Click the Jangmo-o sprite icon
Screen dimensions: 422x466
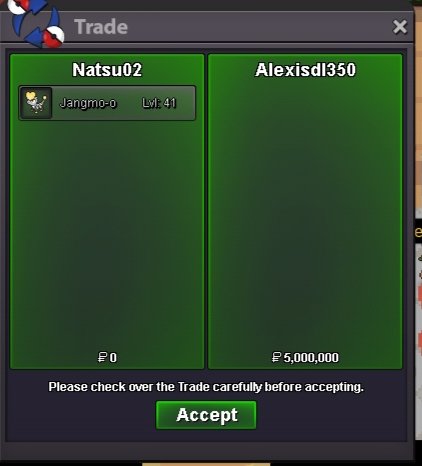(36, 103)
